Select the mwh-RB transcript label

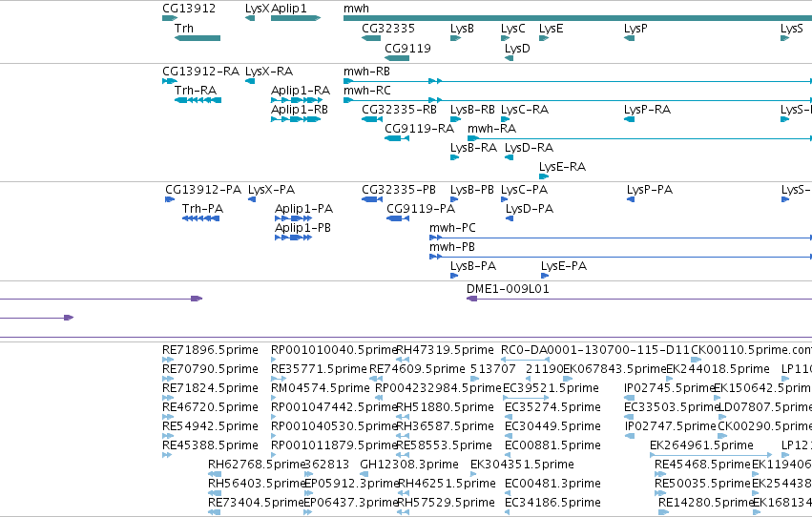click(x=366, y=71)
